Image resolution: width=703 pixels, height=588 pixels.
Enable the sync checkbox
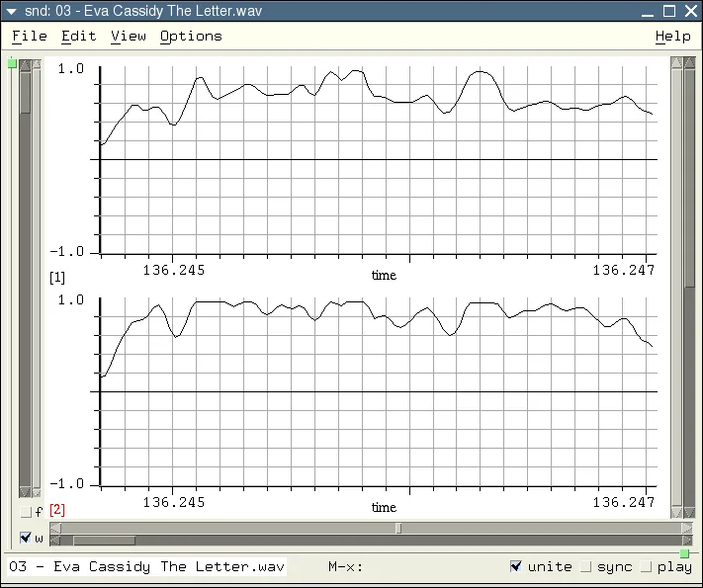pos(584,566)
